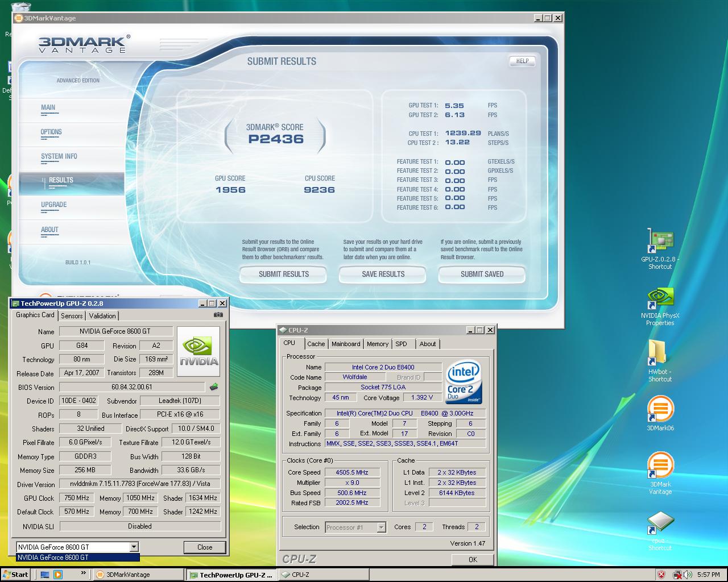Click the CPU SCORE value 9236

pyautogui.click(x=319, y=190)
